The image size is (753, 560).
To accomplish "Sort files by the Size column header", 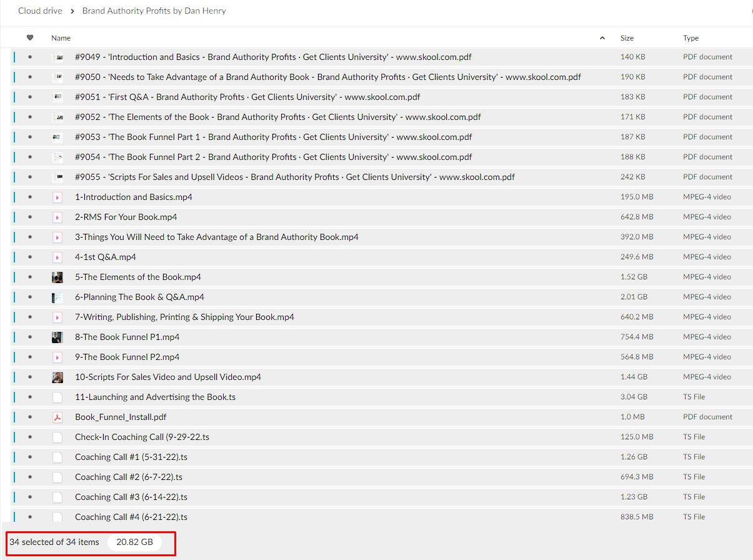I will click(627, 38).
